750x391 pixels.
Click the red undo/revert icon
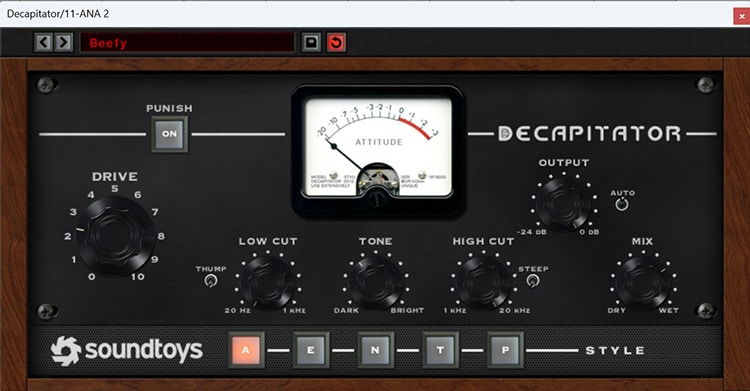336,43
